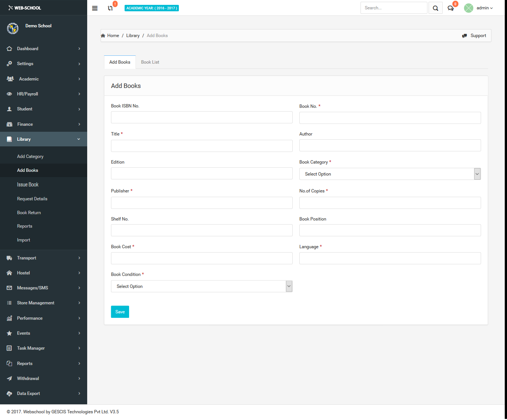
Task: Switch to the Book List tab
Action: click(150, 62)
